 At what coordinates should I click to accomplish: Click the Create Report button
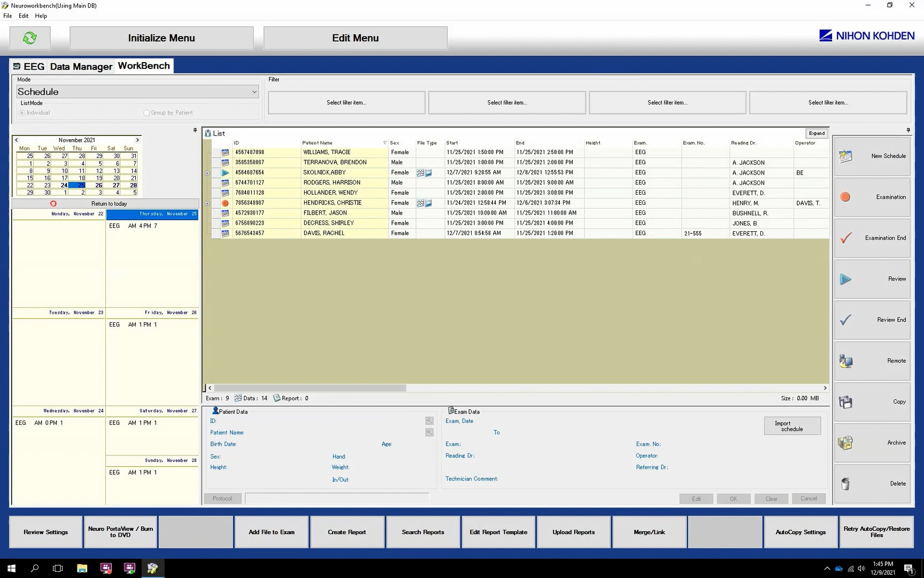(347, 532)
